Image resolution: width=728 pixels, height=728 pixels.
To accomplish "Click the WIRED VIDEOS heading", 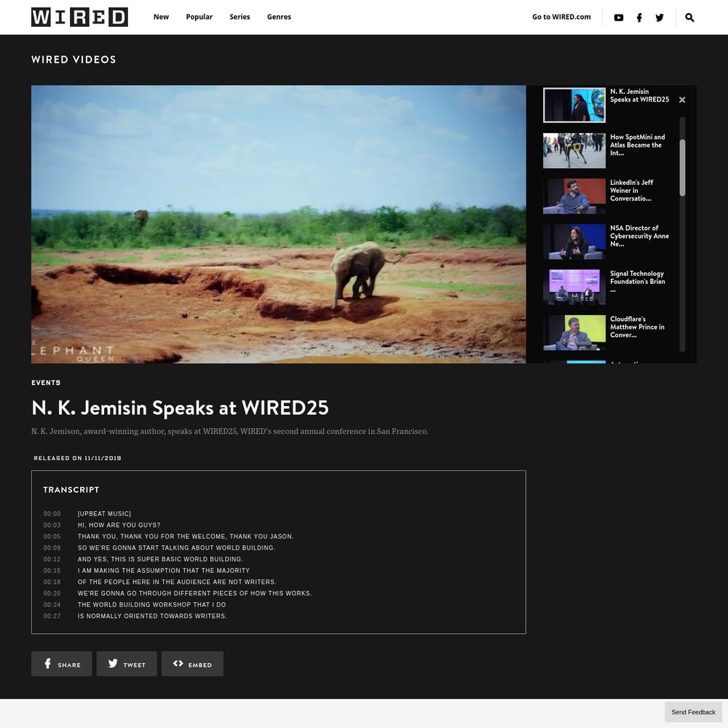I will [74, 60].
